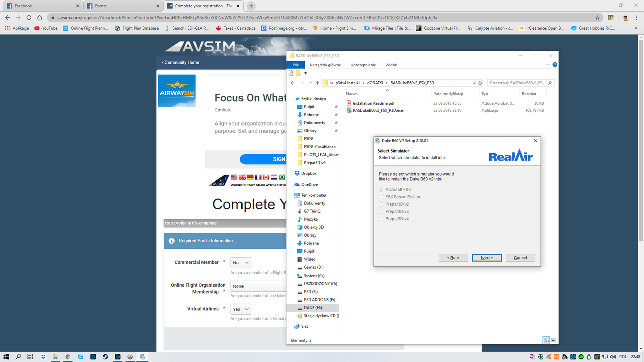Expand the Explorer ribbon chevron
The image size is (644, 362).
tap(548, 65)
